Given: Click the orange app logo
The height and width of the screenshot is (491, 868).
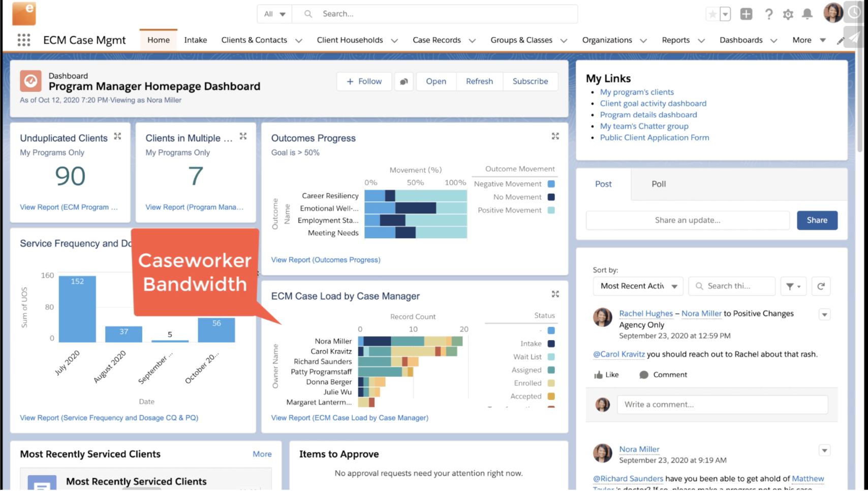Looking at the screenshot, I should pyautogui.click(x=24, y=14).
